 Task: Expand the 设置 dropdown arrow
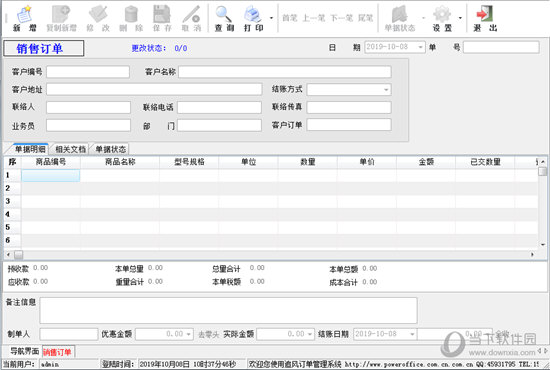[x=460, y=18]
